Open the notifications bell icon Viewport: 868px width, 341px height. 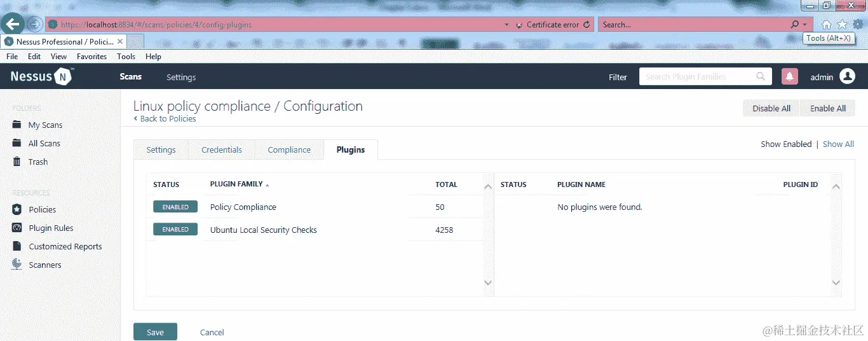click(x=789, y=77)
